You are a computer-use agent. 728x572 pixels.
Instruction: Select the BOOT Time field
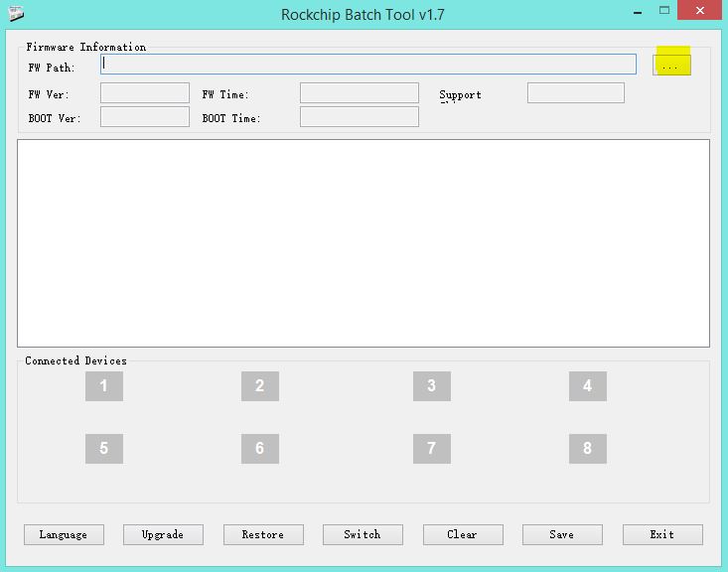pyautogui.click(x=360, y=116)
